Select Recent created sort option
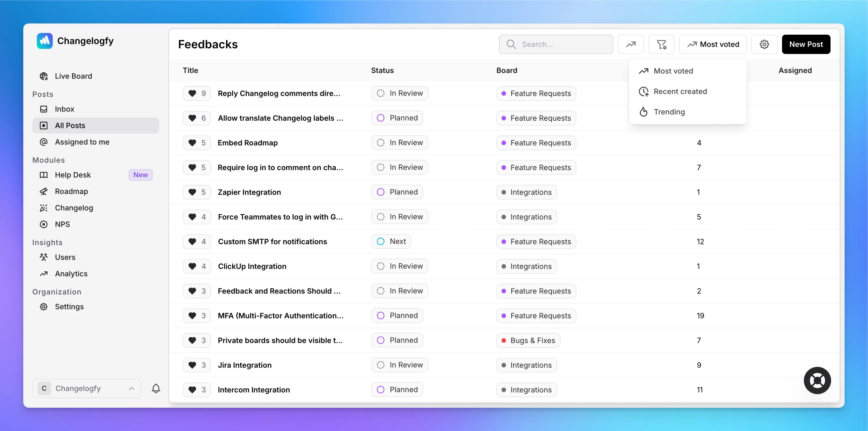 [680, 91]
